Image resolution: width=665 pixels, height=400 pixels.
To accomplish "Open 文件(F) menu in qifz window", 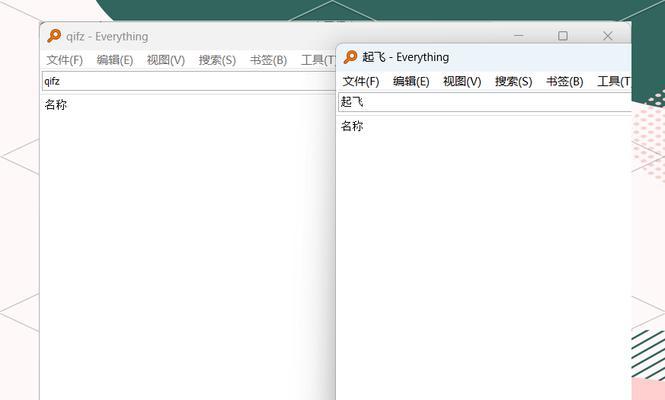I will point(64,60).
